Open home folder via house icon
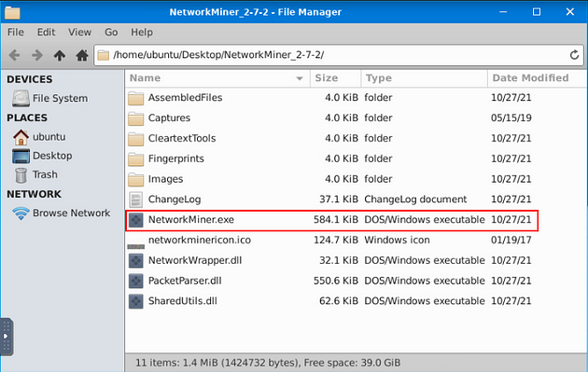Screen dimensions: 588x372 [x=82, y=55]
